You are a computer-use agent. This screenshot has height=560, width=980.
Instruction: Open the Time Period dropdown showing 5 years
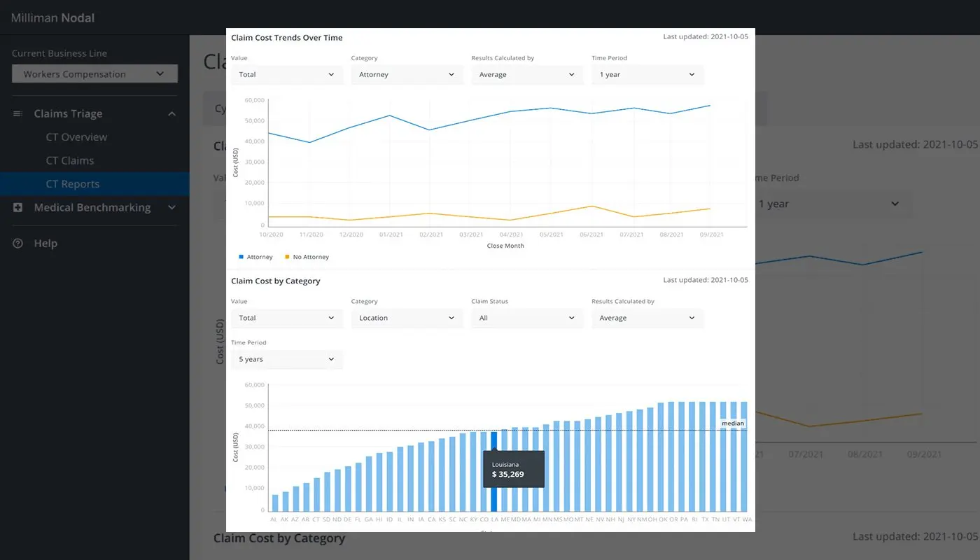click(287, 359)
